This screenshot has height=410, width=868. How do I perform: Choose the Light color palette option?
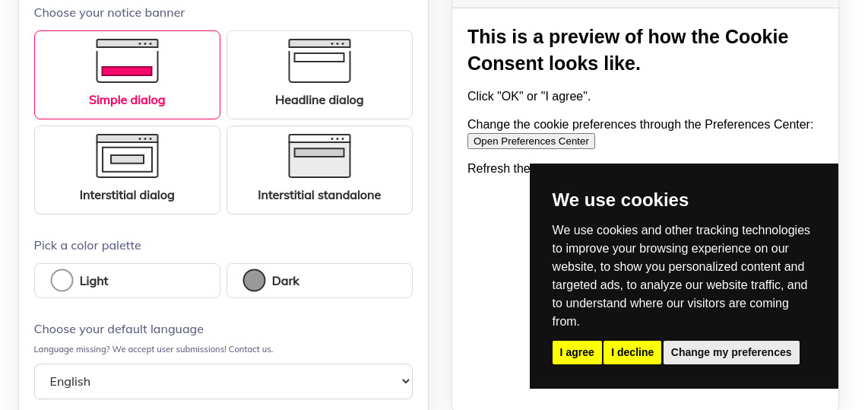coord(128,281)
